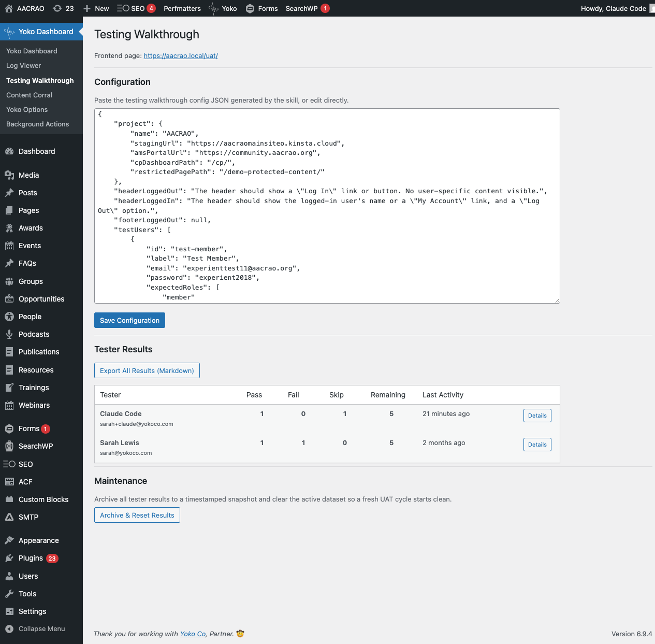Click the '2 months ago' activity cell
Viewport: 655px width, 644px height.
tap(444, 442)
